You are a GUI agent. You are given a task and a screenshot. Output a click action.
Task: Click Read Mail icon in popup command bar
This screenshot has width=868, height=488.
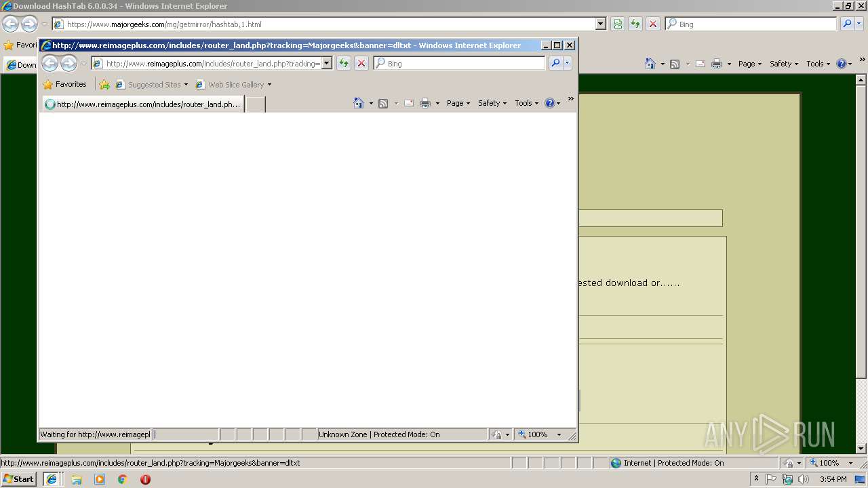(x=409, y=103)
